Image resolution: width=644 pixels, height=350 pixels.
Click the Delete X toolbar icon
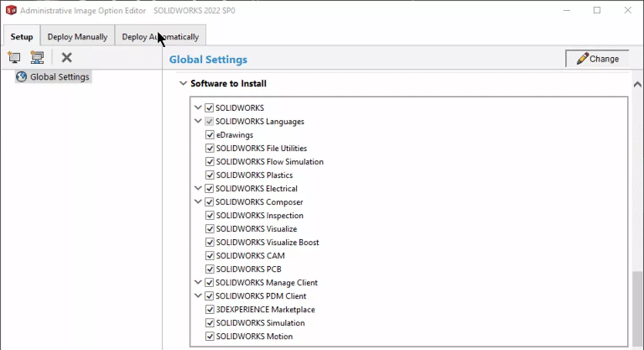coord(67,57)
